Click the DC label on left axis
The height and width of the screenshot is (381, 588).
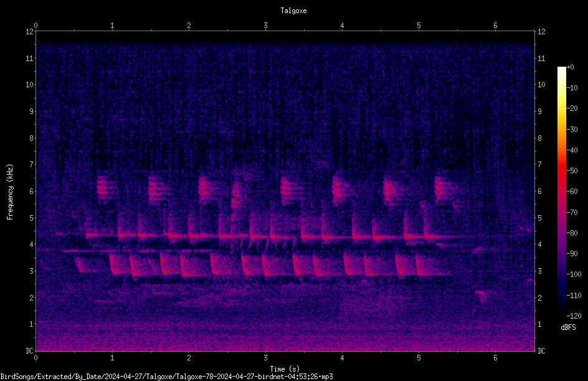tap(29, 350)
